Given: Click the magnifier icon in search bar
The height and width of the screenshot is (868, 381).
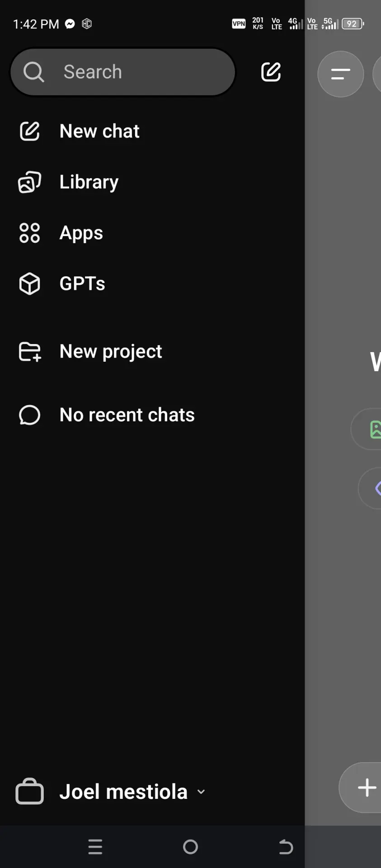Looking at the screenshot, I should point(34,72).
